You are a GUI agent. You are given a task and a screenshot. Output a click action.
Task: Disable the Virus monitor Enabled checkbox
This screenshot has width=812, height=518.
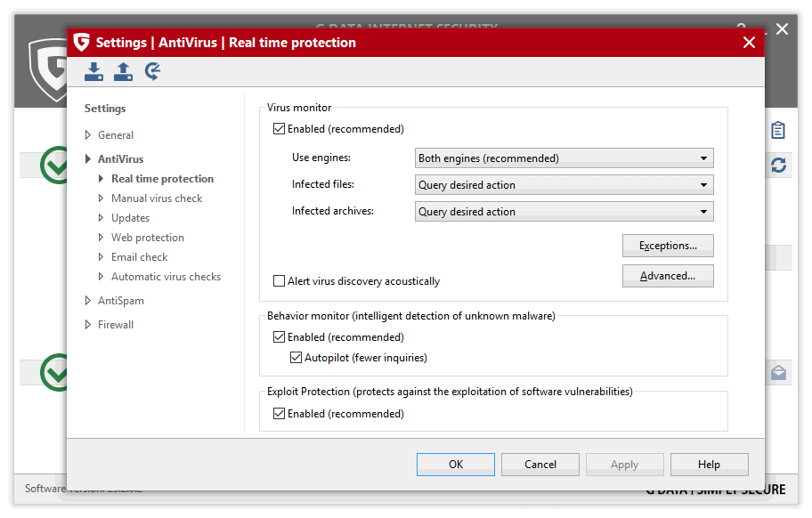click(x=280, y=129)
